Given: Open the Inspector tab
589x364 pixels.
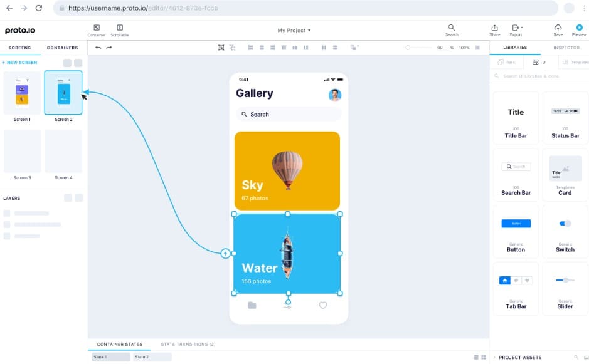Looking at the screenshot, I should coord(566,48).
